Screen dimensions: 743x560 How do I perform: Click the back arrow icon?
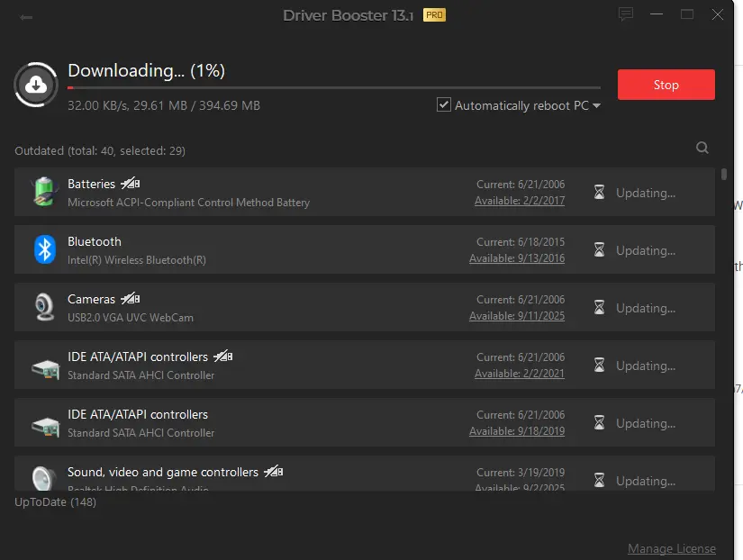pos(25,17)
